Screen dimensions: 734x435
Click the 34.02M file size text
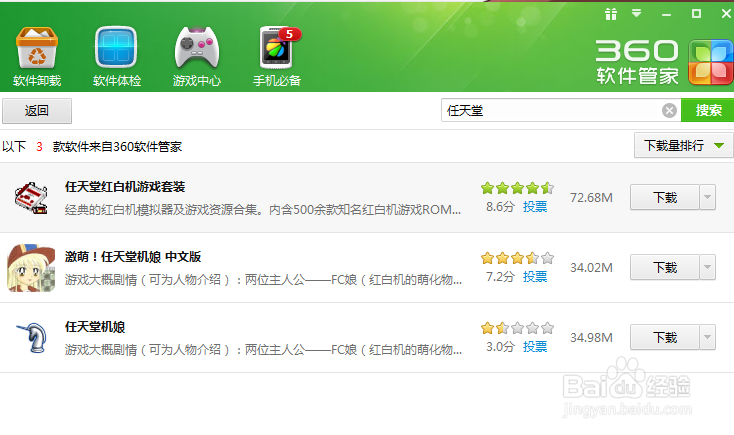click(591, 267)
